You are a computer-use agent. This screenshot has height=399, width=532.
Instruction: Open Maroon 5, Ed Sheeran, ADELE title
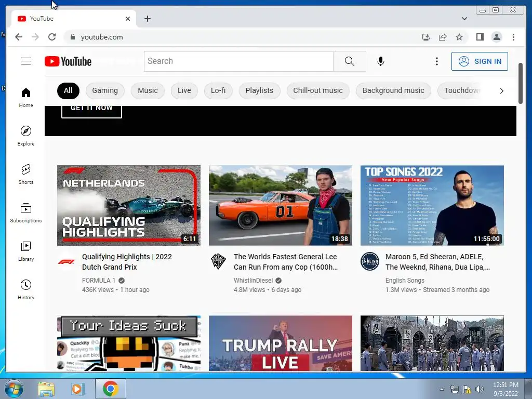[x=437, y=262]
